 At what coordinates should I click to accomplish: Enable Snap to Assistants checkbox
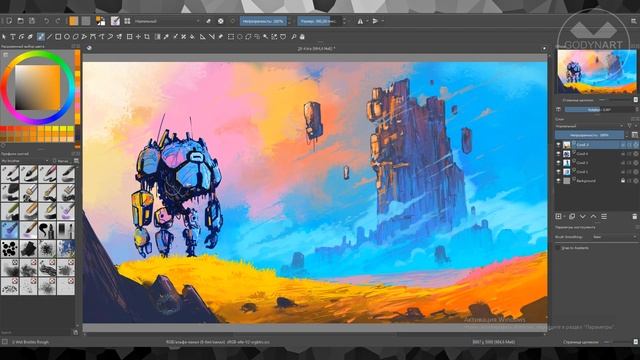click(x=558, y=248)
